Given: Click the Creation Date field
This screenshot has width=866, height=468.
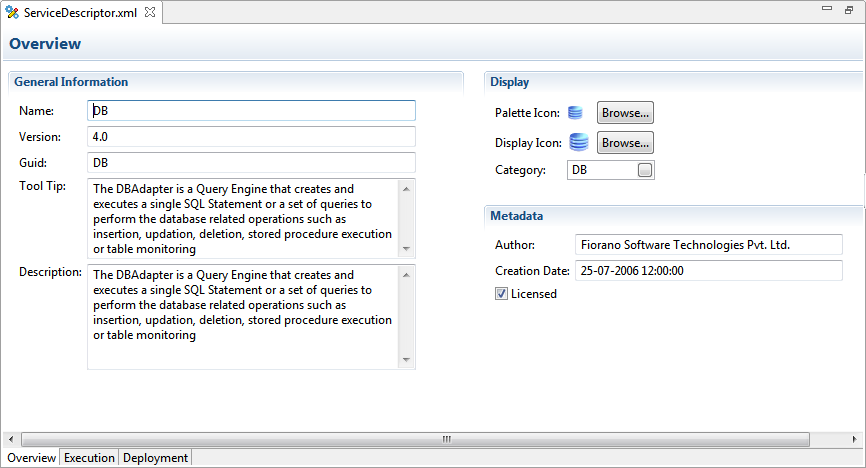Looking at the screenshot, I should [x=708, y=270].
